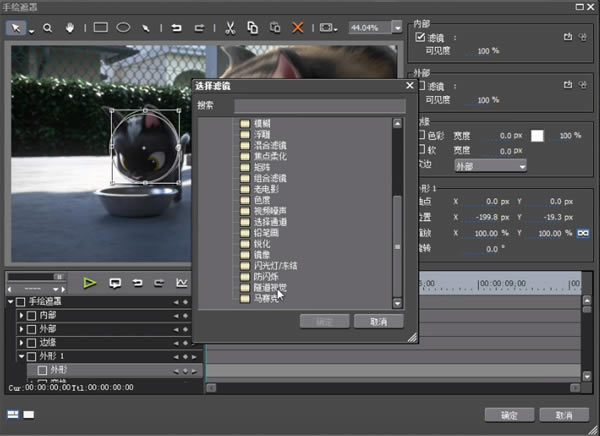Click the orange X delete icon
The image size is (600, 436).
pyautogui.click(x=297, y=28)
